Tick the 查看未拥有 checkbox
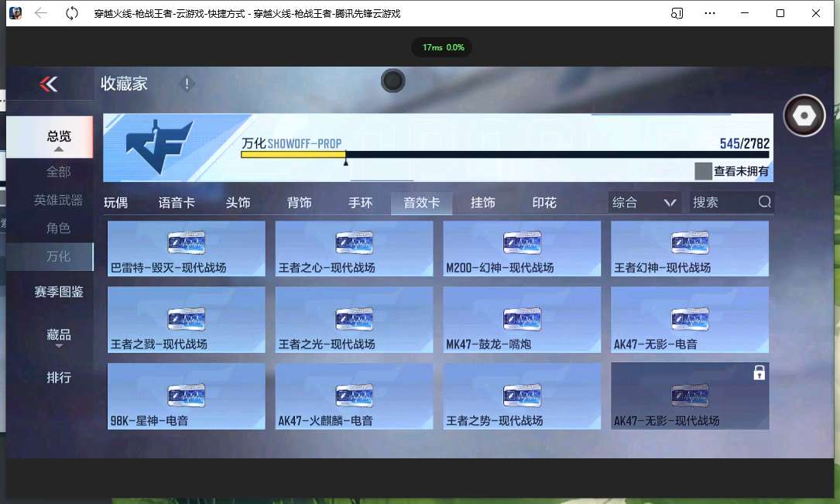The width and height of the screenshot is (840, 504). [x=703, y=171]
